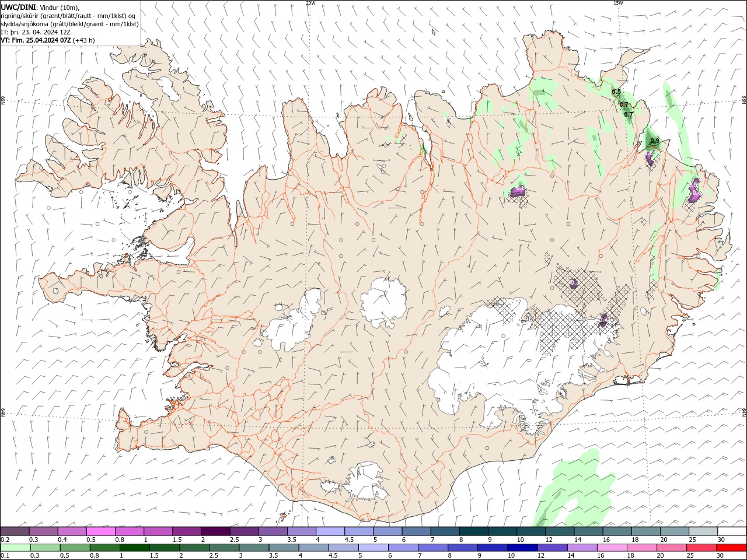This screenshot has height=560, width=747.
Task: Pick the deep blue 10 swatch in lower legend
Action: pyautogui.click(x=522, y=548)
